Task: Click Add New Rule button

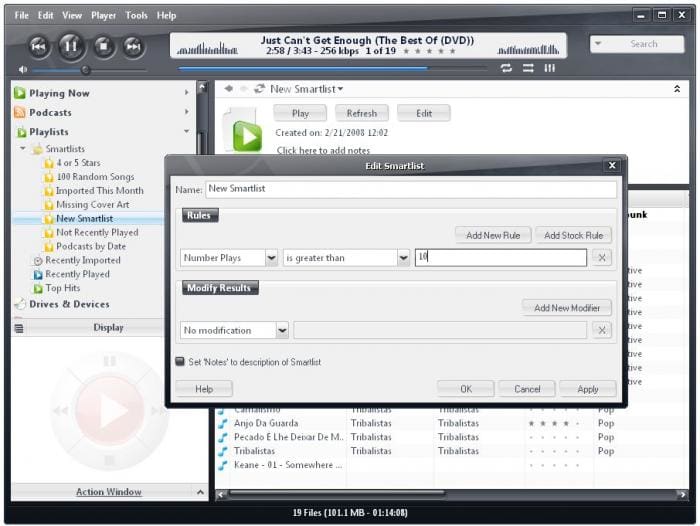Action: [493, 235]
